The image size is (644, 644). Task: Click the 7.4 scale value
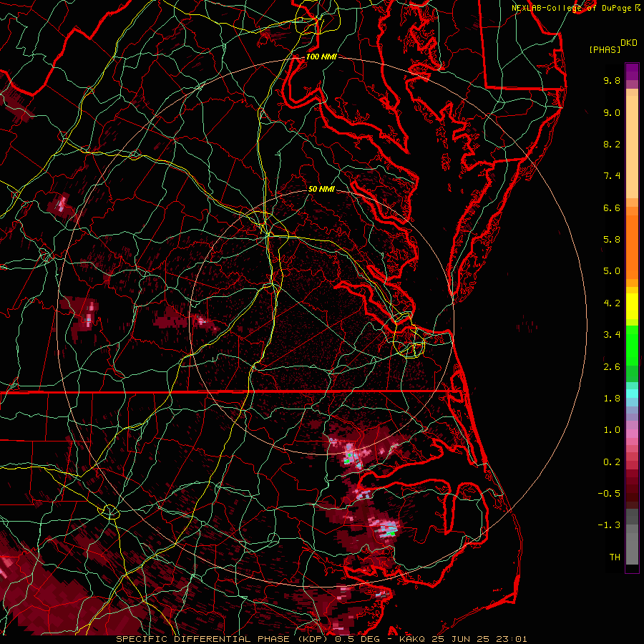click(x=612, y=176)
